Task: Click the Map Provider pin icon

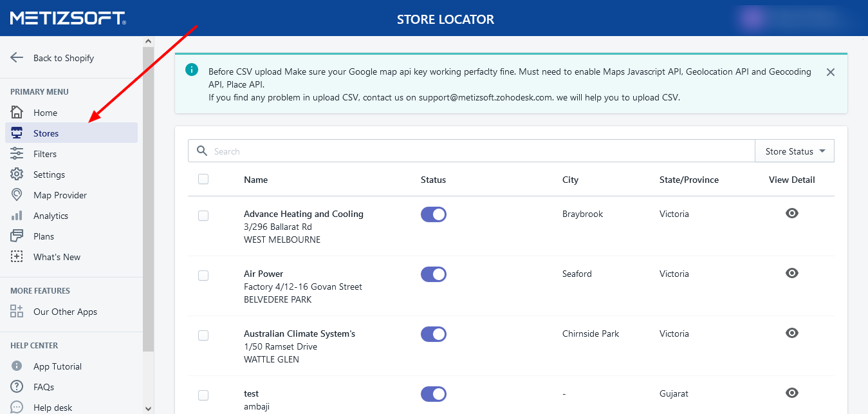Action: (x=17, y=195)
